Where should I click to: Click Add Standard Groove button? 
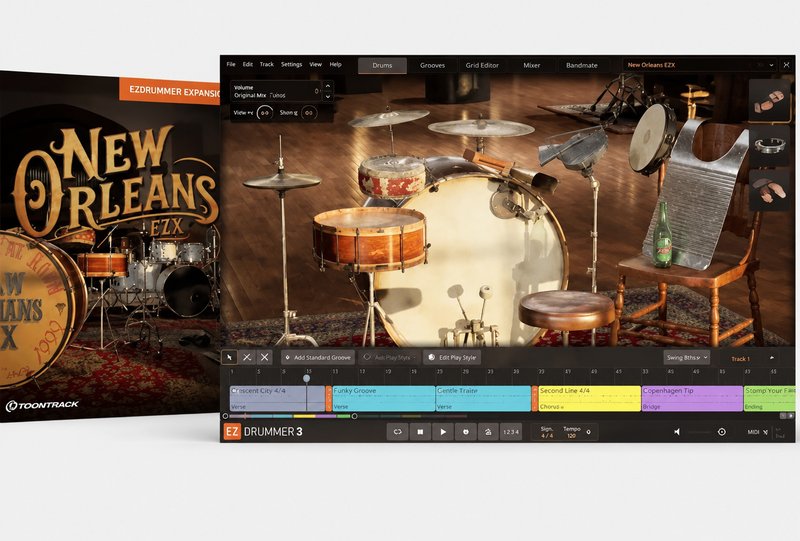tap(317, 357)
